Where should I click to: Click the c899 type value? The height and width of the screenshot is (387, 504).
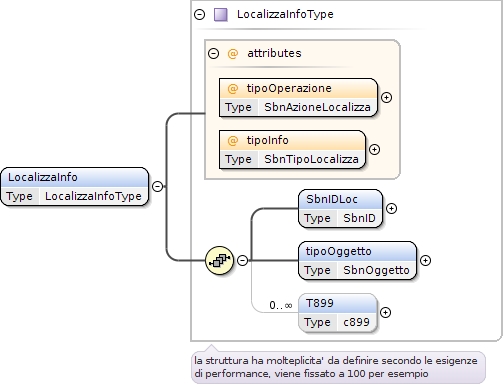click(356, 322)
